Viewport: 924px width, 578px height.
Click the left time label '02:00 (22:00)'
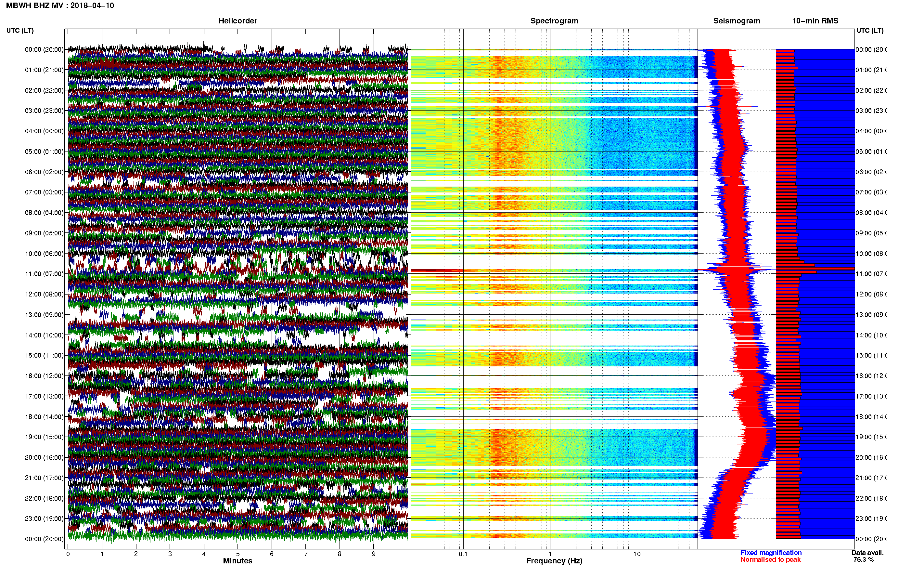pos(44,90)
